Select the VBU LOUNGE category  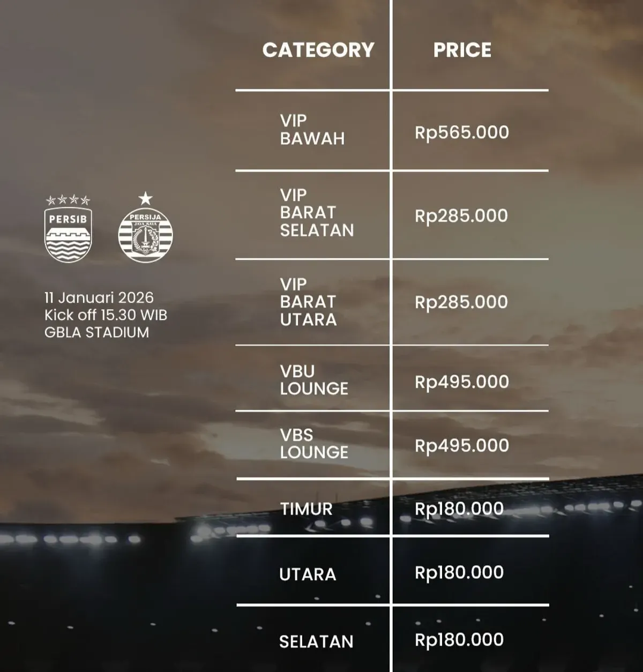tap(314, 379)
